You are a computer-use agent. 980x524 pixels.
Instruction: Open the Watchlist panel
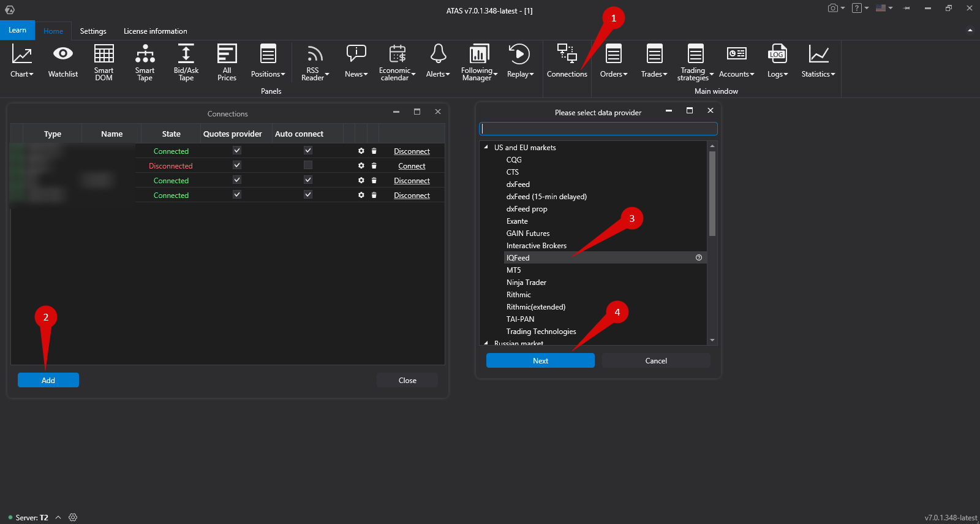point(62,62)
